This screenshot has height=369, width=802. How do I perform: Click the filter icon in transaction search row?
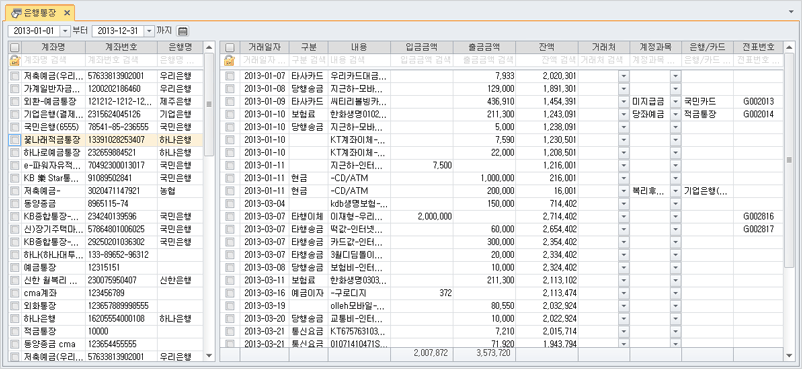[x=230, y=61]
